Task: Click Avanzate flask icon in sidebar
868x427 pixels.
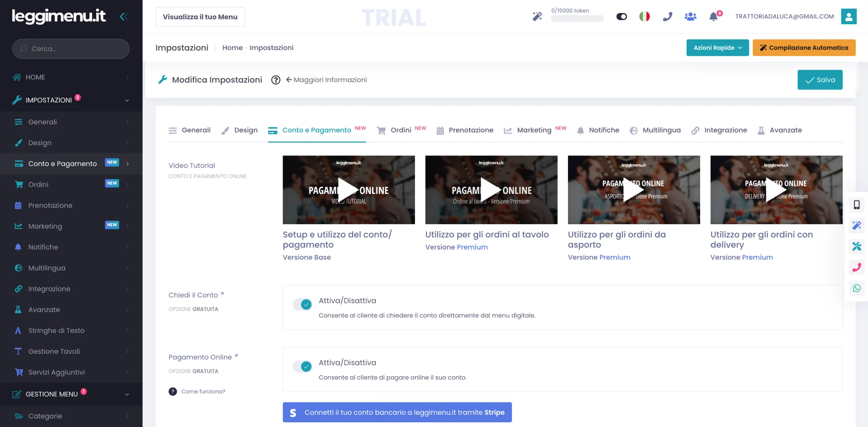Action: [x=18, y=310]
